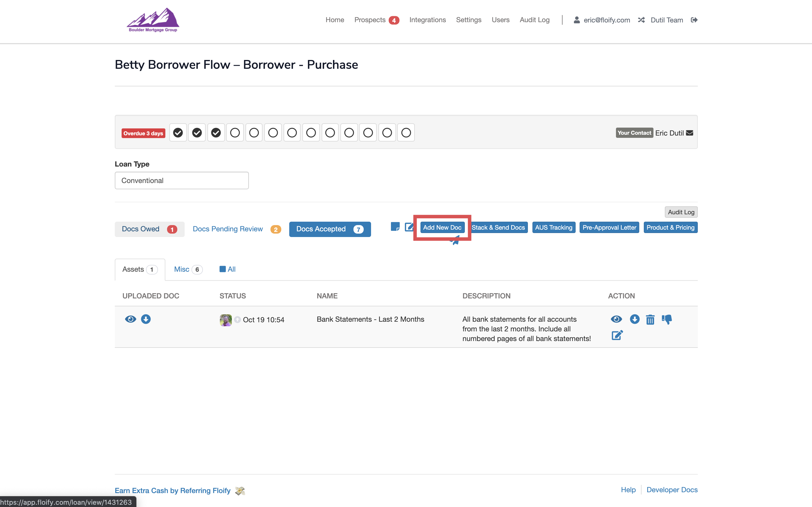The image size is (812, 507).
Task: Reject doc with thumbs-down icon
Action: click(667, 319)
